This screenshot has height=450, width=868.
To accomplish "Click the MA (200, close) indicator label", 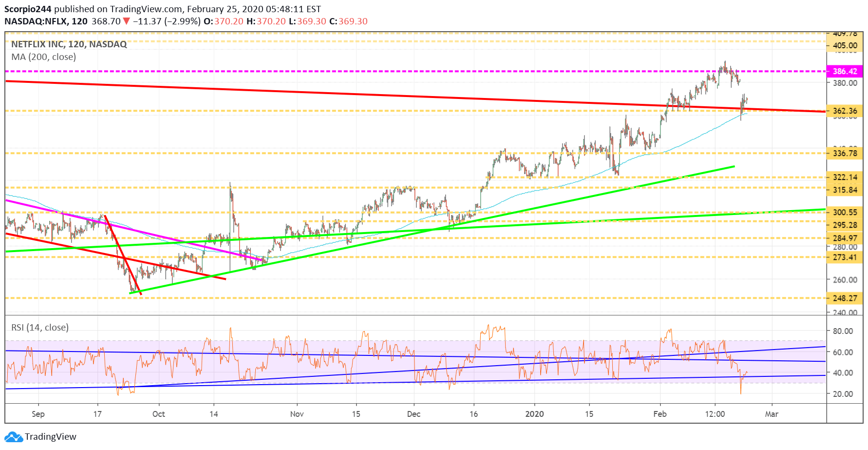I will [x=44, y=57].
